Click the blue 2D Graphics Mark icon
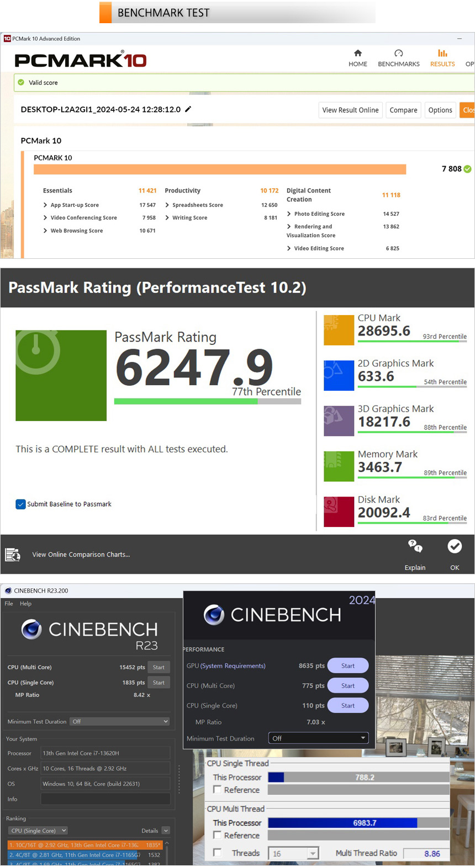This screenshot has height=868, width=475. coord(339,375)
